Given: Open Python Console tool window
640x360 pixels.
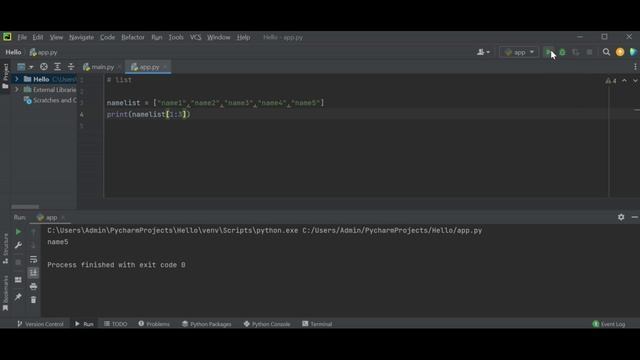Looking at the screenshot, I should point(267,324).
